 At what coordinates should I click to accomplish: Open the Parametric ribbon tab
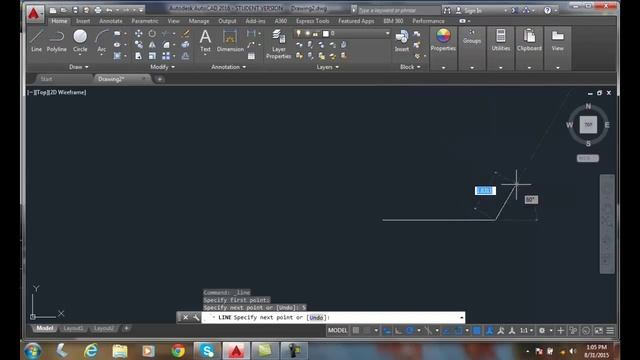(144, 21)
